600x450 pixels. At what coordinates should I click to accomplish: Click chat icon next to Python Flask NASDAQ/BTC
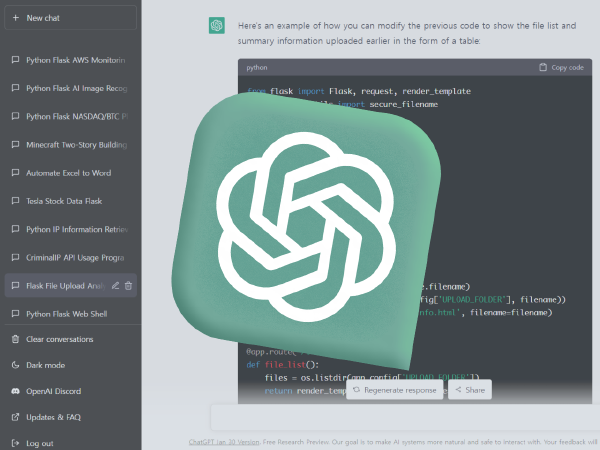[15, 116]
